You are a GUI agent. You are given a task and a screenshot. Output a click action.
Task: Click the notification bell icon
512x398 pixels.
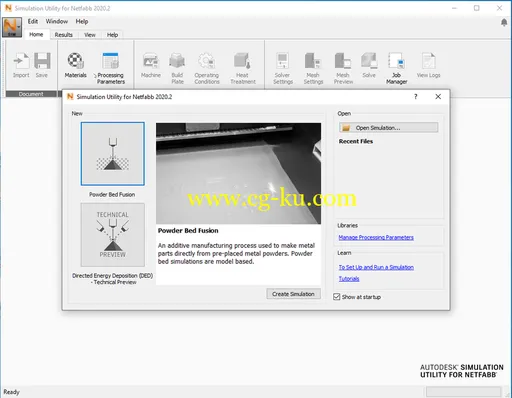click(x=504, y=22)
